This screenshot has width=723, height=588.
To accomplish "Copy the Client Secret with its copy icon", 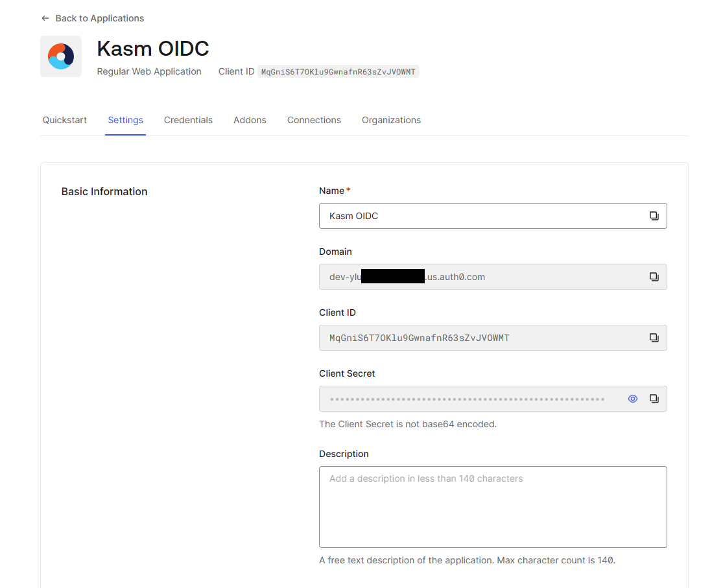I will (654, 398).
